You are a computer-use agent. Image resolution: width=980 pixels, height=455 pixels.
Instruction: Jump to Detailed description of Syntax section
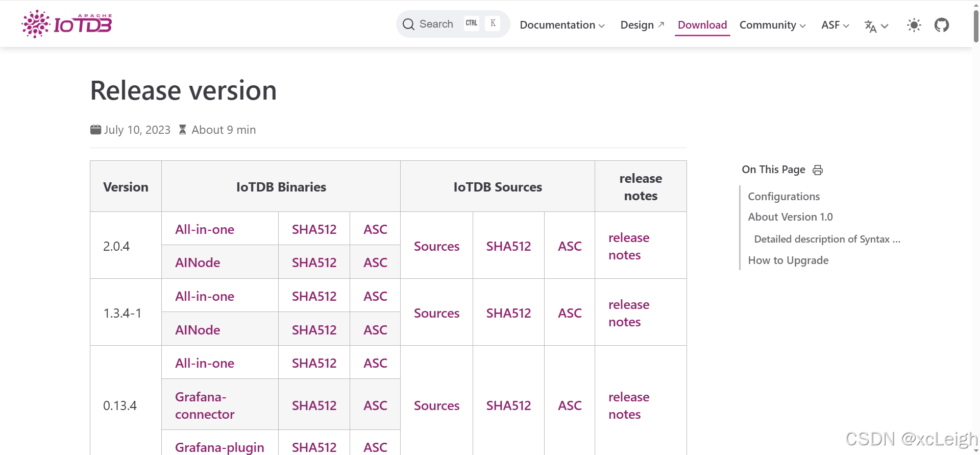[x=827, y=239]
